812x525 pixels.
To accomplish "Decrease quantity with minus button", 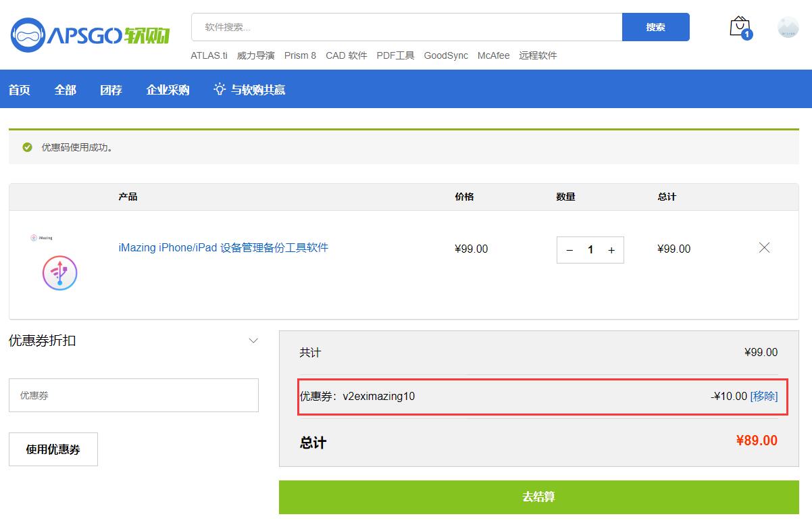I will coord(569,250).
